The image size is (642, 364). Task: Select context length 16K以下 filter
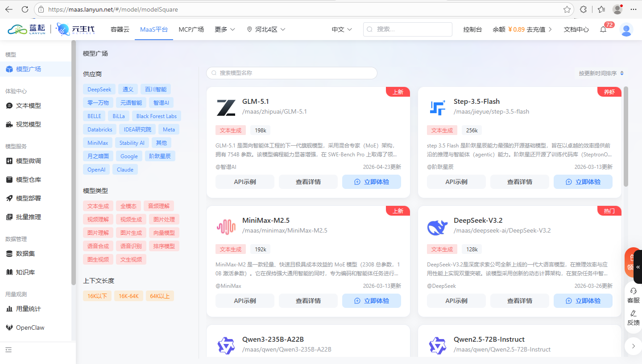(x=97, y=296)
